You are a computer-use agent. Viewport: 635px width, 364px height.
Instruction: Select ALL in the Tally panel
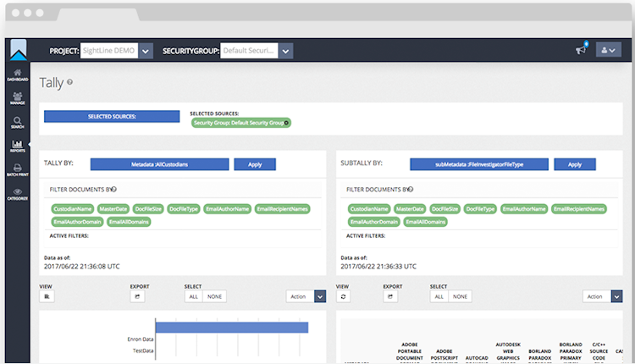coord(194,296)
